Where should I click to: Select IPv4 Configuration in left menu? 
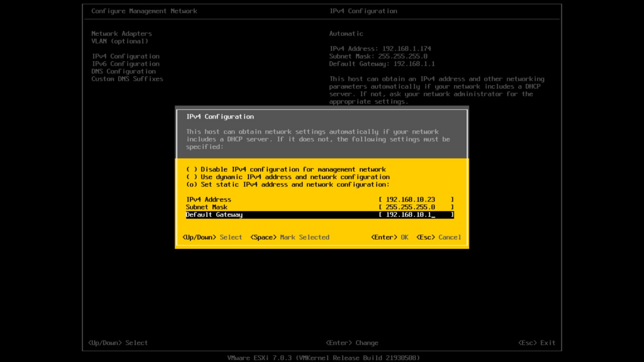(x=126, y=56)
